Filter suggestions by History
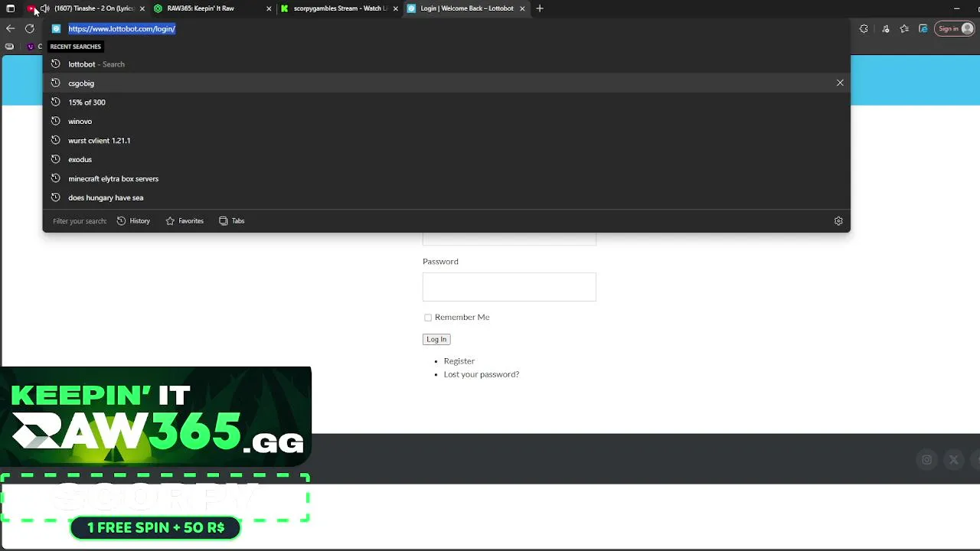This screenshot has height=551, width=980. pos(133,221)
